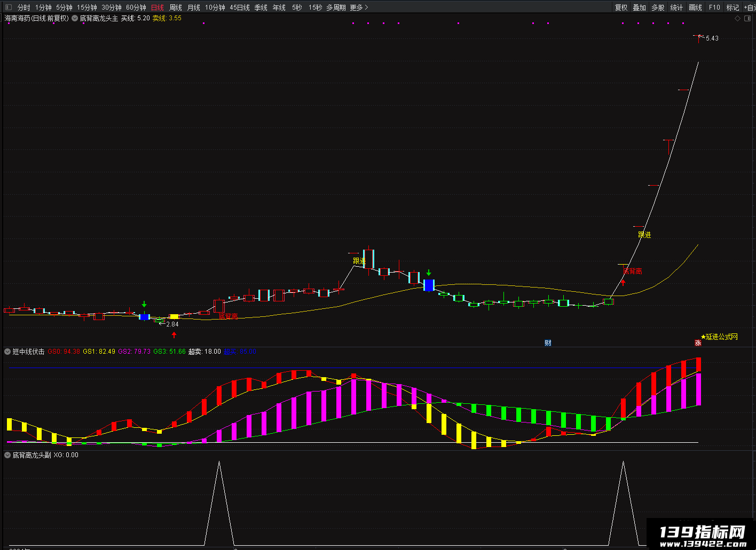Switch to the 周线 period tab
This screenshot has height=550, width=756.
[176, 7]
